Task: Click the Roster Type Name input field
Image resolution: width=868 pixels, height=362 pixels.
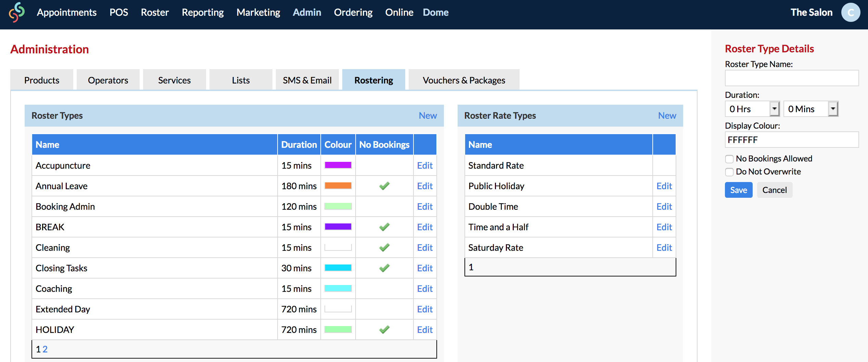Action: click(x=792, y=78)
